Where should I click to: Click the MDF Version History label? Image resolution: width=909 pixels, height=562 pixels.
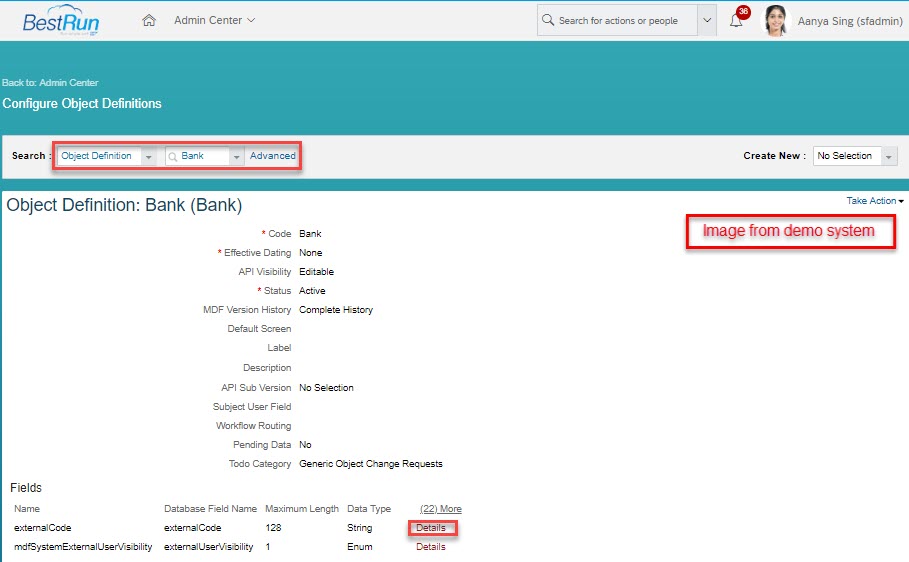click(x=247, y=310)
